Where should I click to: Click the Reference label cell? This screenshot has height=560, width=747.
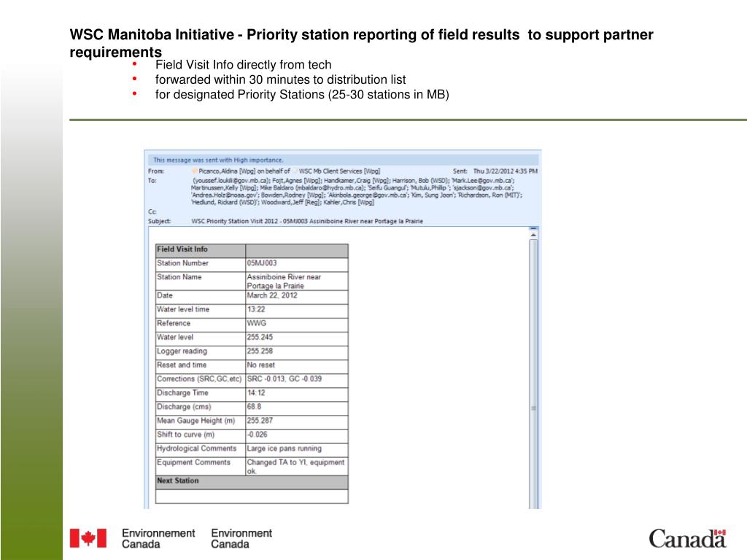(201, 324)
